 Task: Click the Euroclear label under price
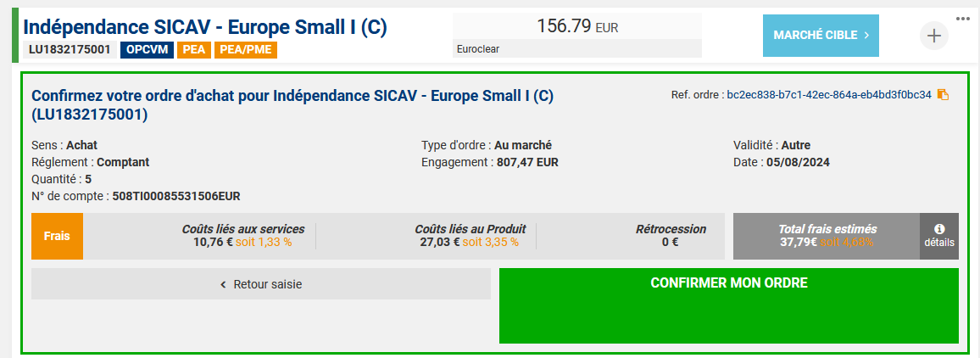point(478,49)
